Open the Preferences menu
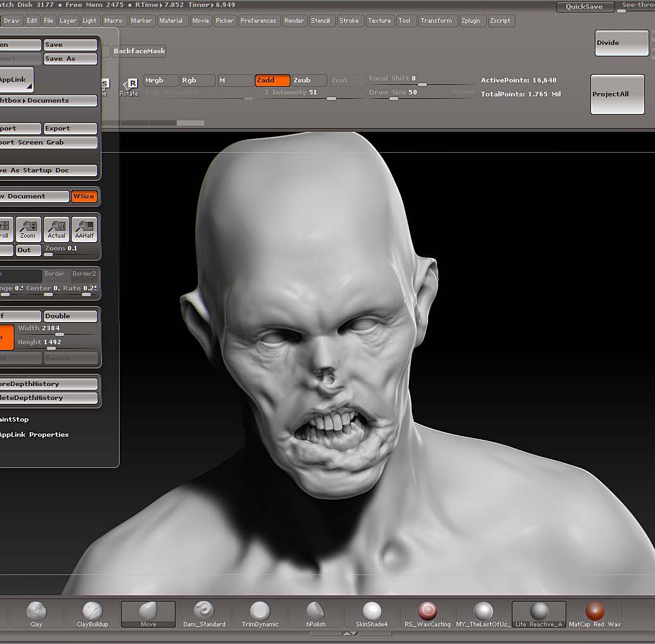Screen dimensions: 655x644 pyautogui.click(x=258, y=20)
